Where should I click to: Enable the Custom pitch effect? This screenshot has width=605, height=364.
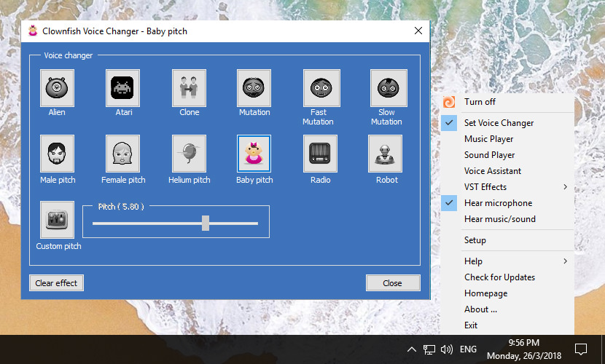(57, 220)
